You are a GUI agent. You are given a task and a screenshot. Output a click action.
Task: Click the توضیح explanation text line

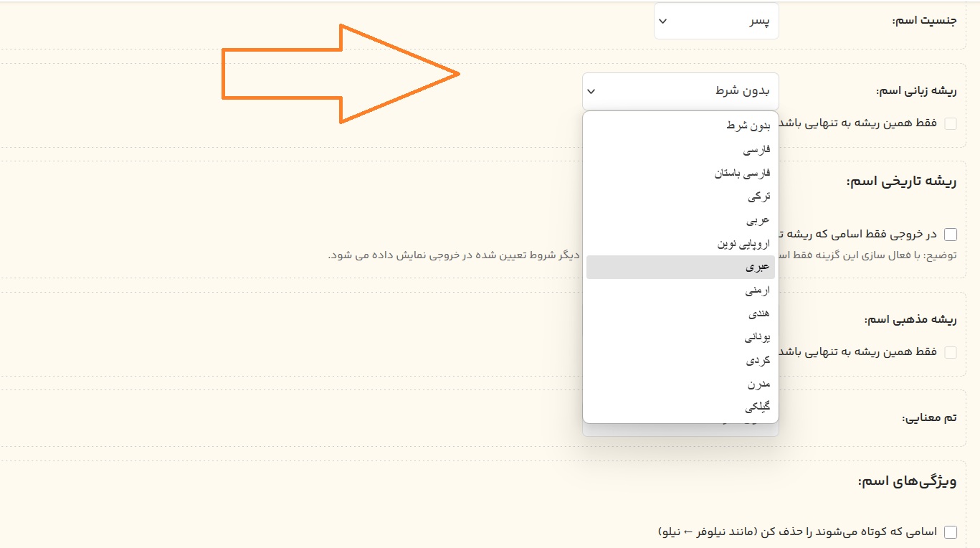643,255
